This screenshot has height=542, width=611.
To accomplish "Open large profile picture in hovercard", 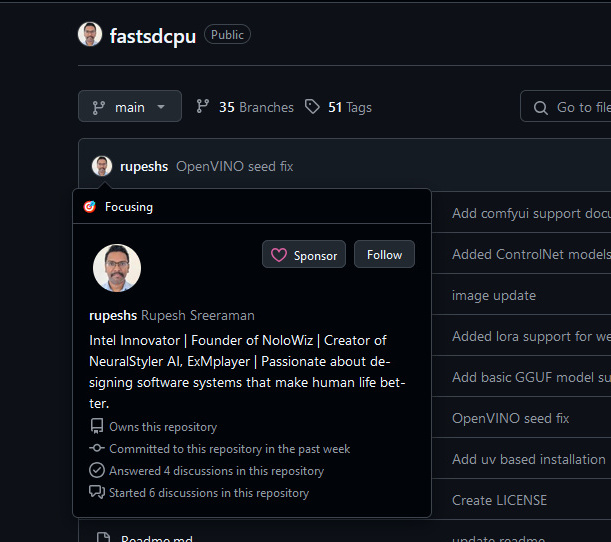I will 117,268.
